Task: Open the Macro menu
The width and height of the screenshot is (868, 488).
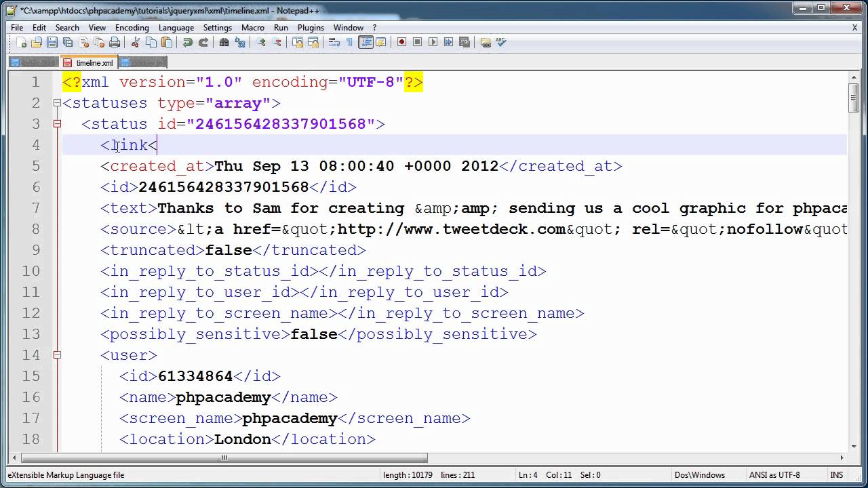Action: pyautogui.click(x=253, y=28)
